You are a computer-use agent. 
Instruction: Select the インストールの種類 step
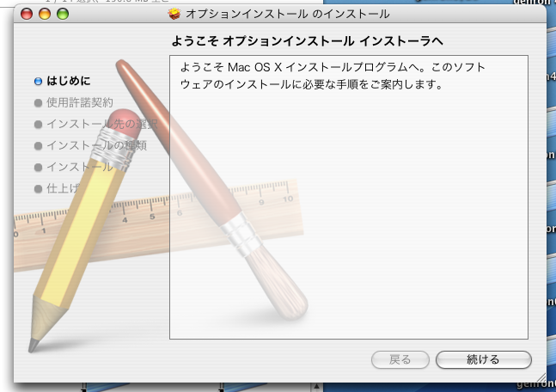tap(97, 145)
